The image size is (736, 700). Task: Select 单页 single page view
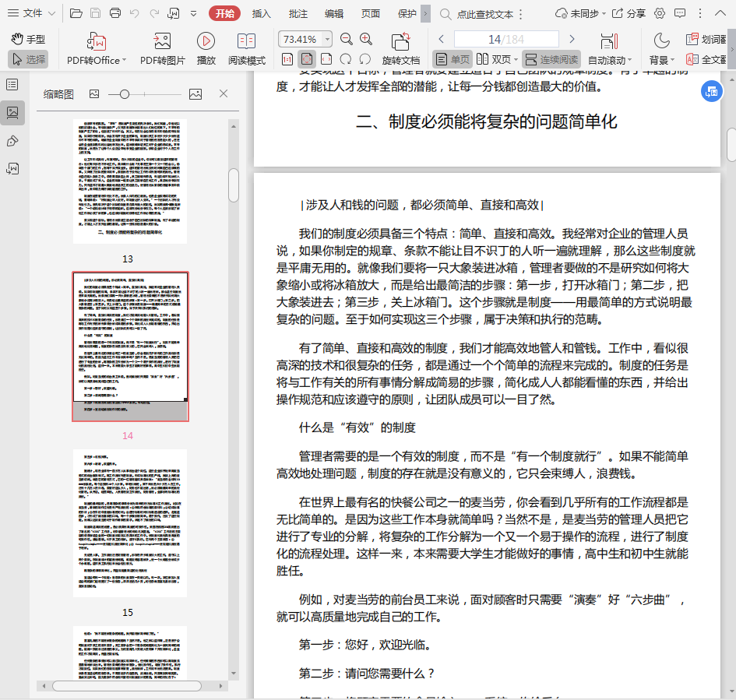click(453, 59)
